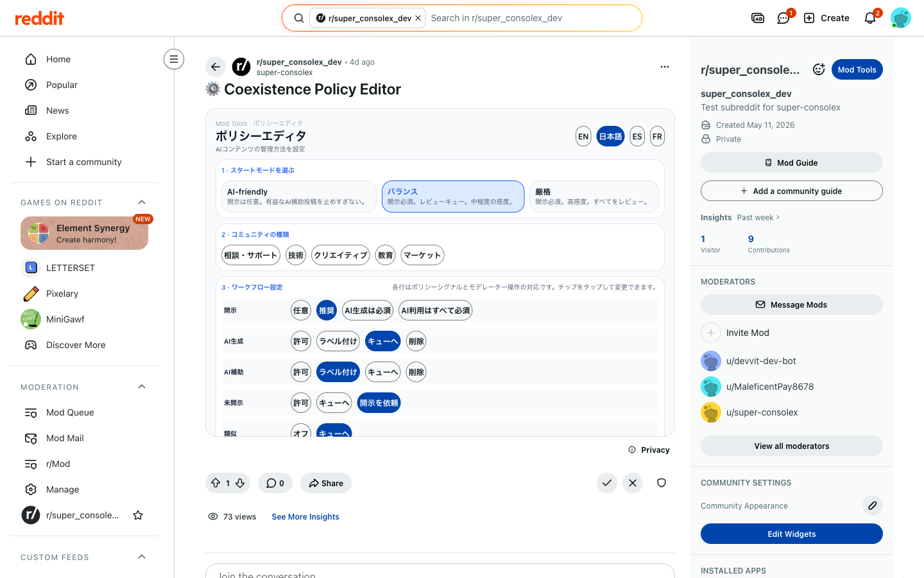Select 削除 chip in AI補助 row
This screenshot has width=924, height=578.
point(416,372)
